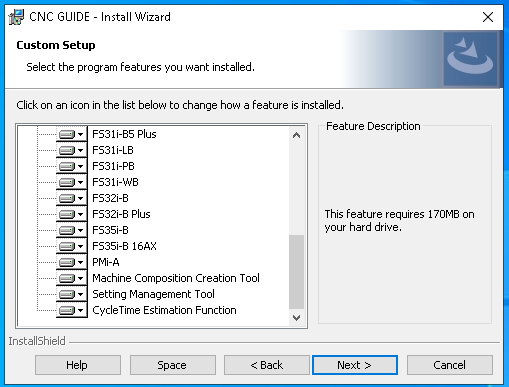Click the Space button
The height and width of the screenshot is (387, 509).
pyautogui.click(x=173, y=365)
